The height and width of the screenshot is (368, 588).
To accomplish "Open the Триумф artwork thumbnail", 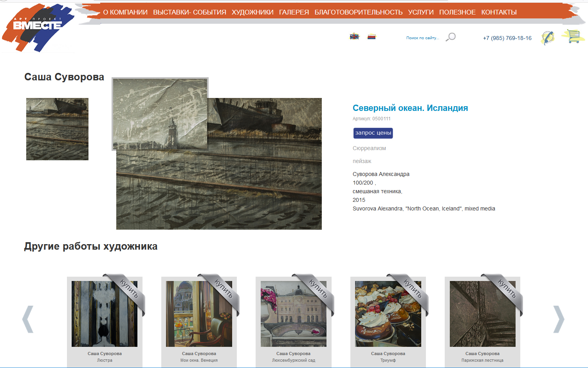I will pos(388,314).
